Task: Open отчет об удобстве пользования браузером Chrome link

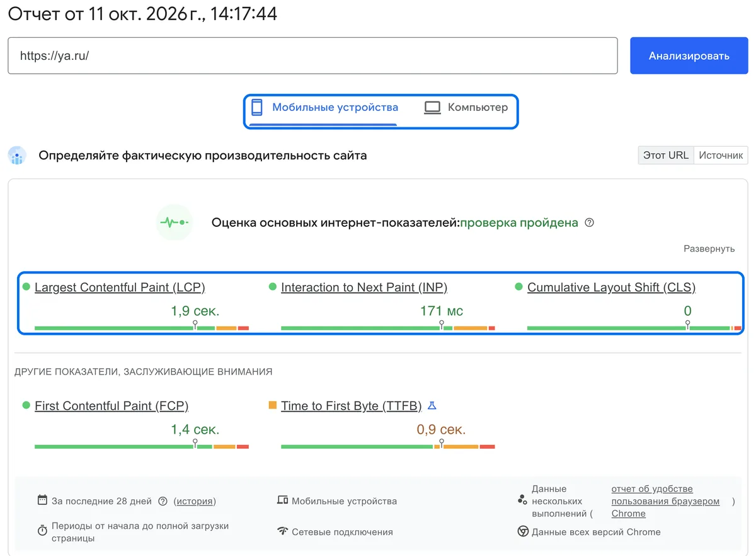Action: (665, 501)
